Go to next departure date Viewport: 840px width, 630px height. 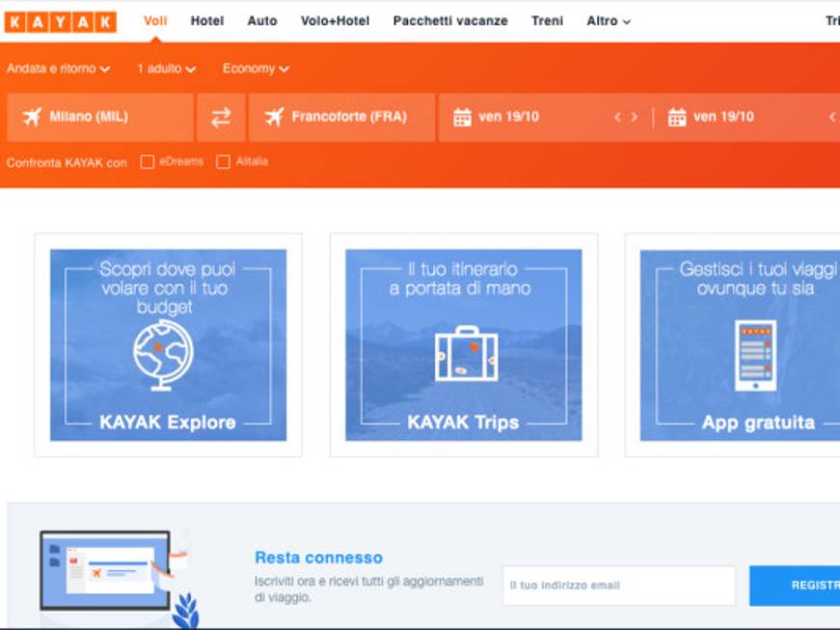tap(635, 117)
